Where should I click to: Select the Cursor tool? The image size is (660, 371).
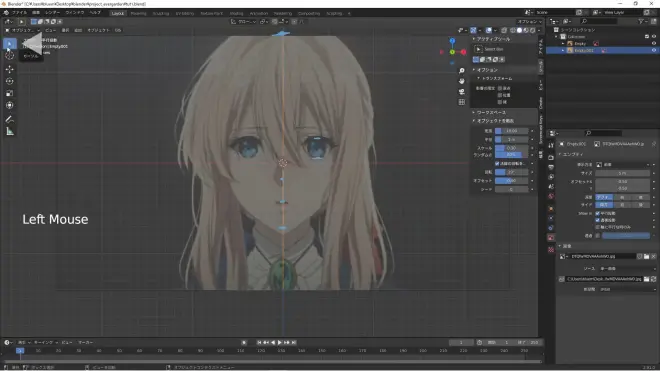point(10,56)
